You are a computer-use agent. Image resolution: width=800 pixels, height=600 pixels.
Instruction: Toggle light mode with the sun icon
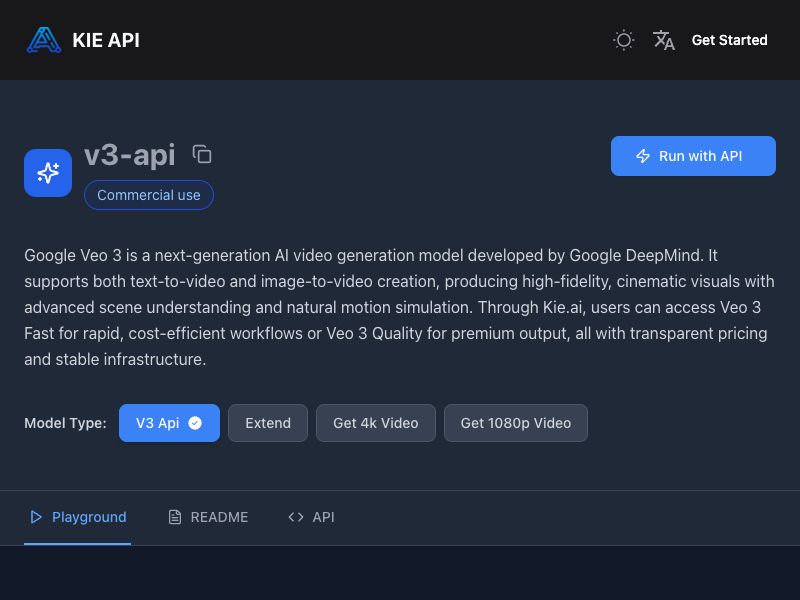pyautogui.click(x=623, y=40)
